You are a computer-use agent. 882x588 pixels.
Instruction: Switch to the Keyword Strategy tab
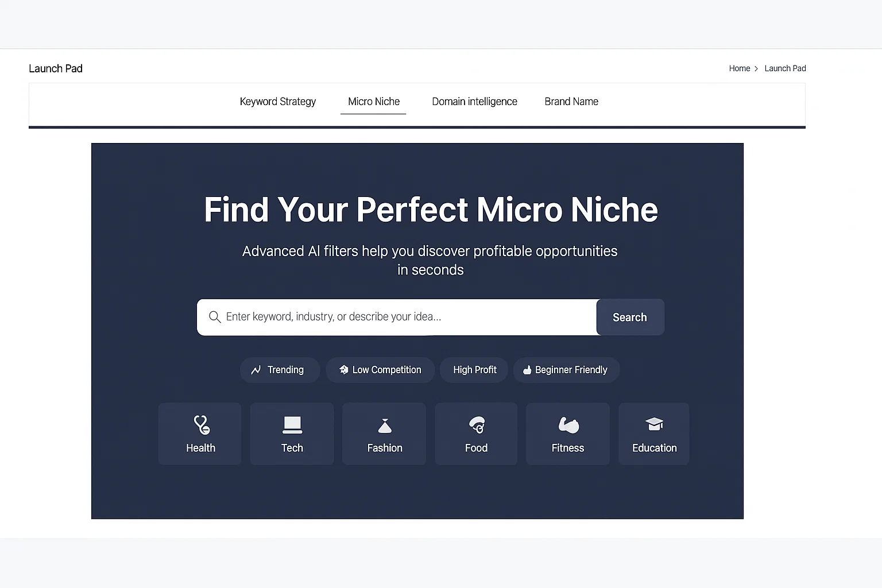pyautogui.click(x=278, y=102)
